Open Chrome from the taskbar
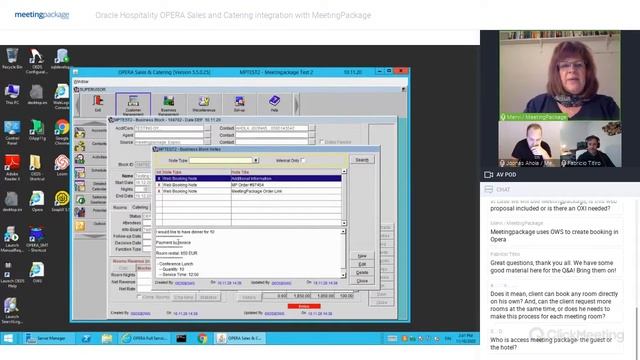Image resolution: width=640 pixels, height=360 pixels. (202, 338)
